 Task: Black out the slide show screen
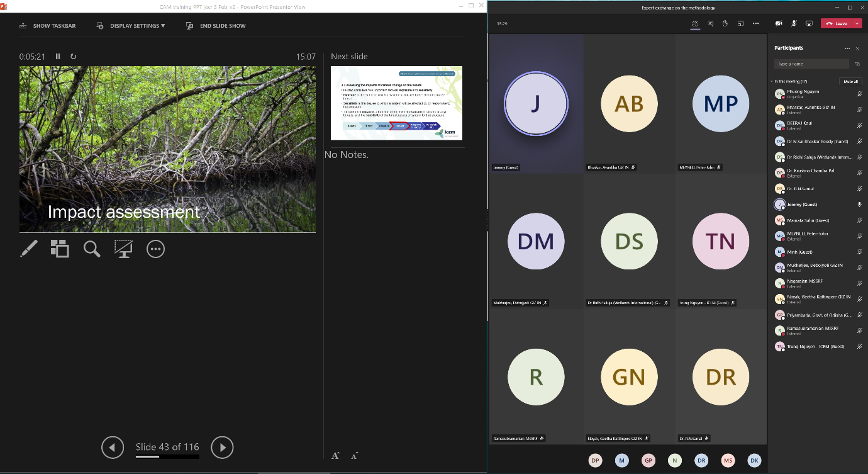pos(123,249)
